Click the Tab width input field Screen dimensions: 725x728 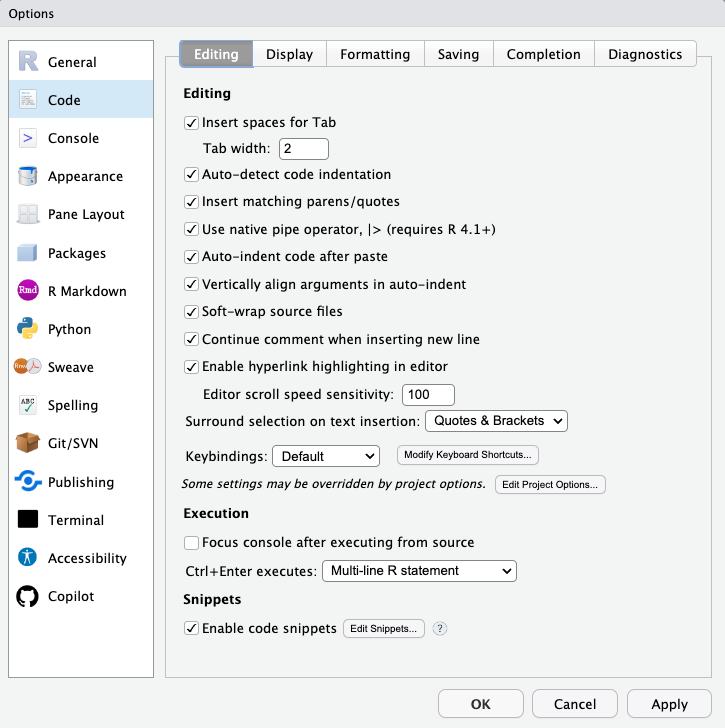click(x=304, y=149)
